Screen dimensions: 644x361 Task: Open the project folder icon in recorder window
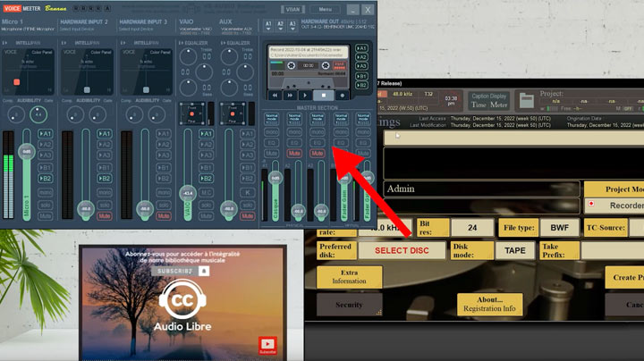point(527,100)
